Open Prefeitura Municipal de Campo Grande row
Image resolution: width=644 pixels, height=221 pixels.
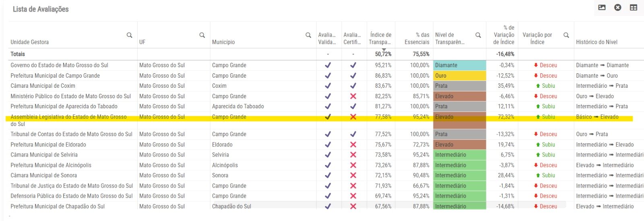coord(55,76)
